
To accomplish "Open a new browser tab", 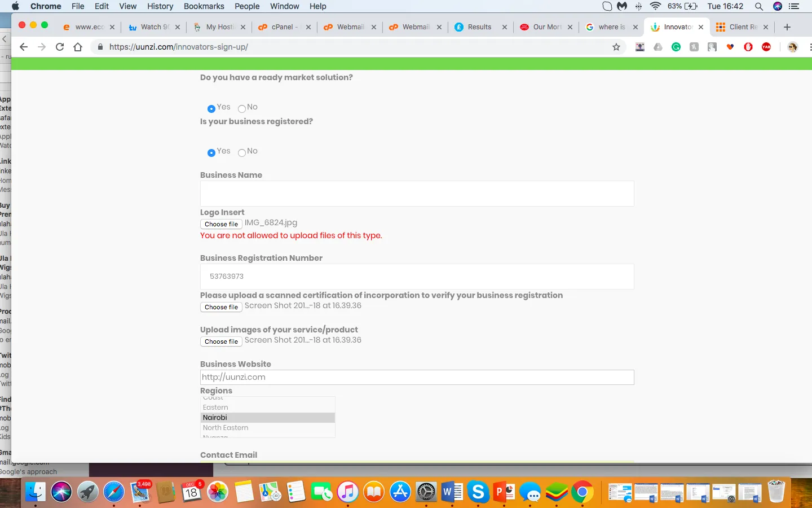I will [x=787, y=27].
